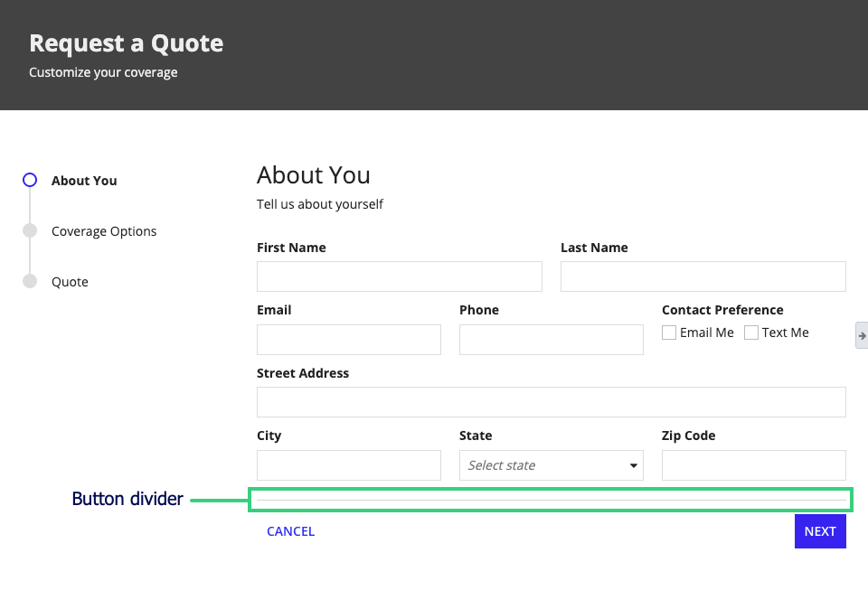The width and height of the screenshot is (868, 609).
Task: Click into the Email input
Action: (x=349, y=340)
